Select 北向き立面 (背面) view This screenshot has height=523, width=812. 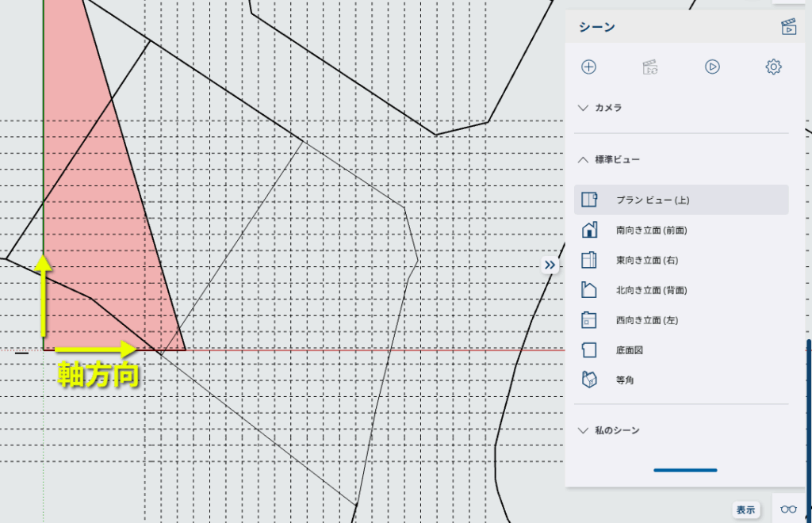[681, 290]
